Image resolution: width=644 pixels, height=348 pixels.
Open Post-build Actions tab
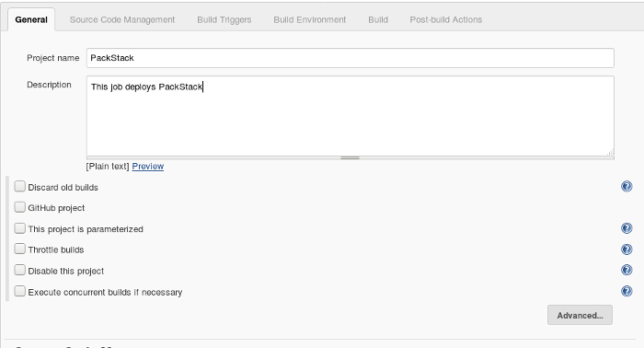pos(445,19)
